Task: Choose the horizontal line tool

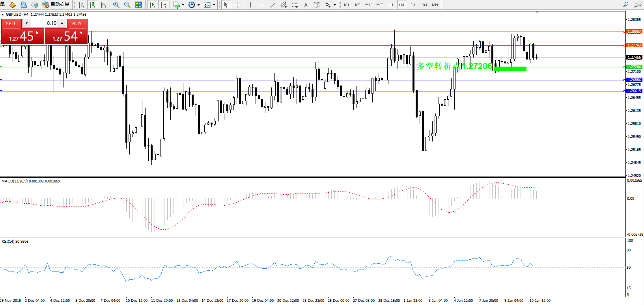Action: (x=261, y=5)
